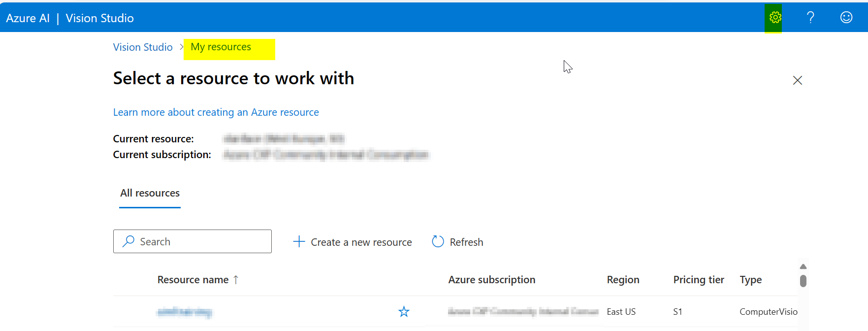Click the scrollbar thumb on the resource list
The height and width of the screenshot is (331, 868).
pyautogui.click(x=803, y=281)
